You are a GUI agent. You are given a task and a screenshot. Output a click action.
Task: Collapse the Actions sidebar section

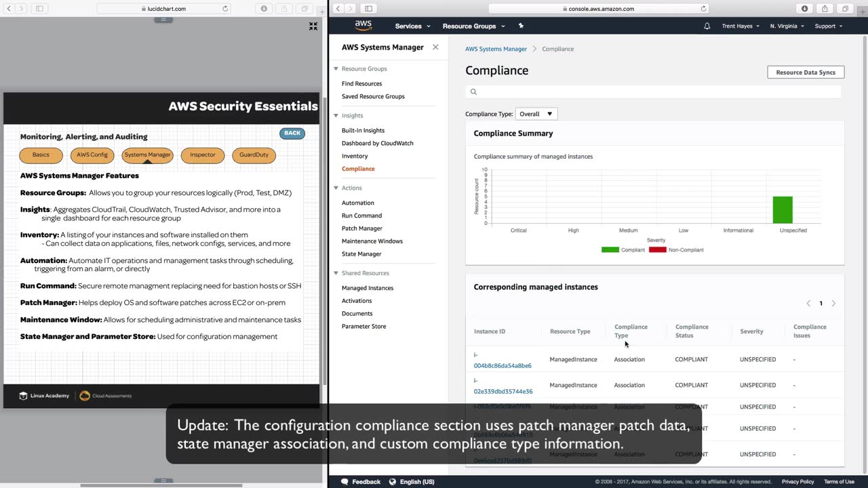coord(336,188)
